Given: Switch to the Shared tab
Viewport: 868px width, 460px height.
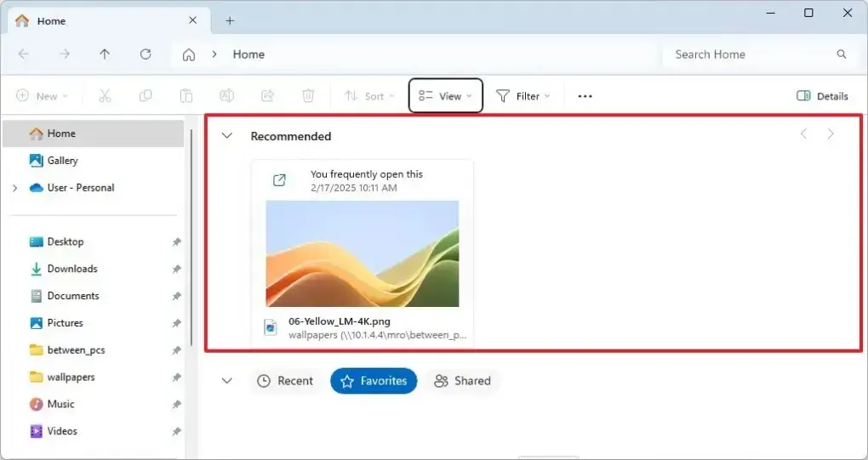Looking at the screenshot, I should pyautogui.click(x=463, y=381).
